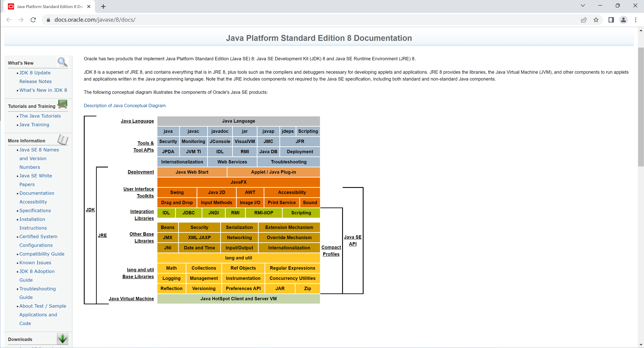Click the VisualVM cell in the diagram
644x348 pixels.
(245, 142)
